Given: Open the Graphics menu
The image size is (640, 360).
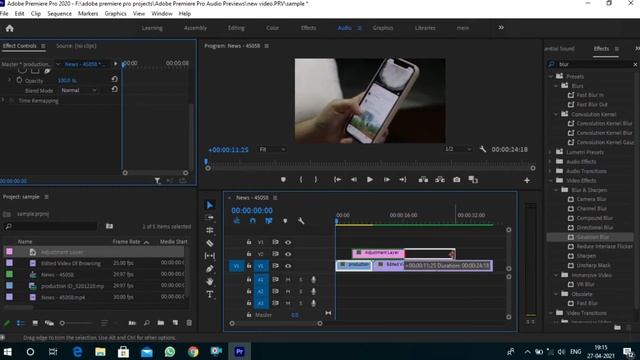Looking at the screenshot, I should tap(116, 13).
